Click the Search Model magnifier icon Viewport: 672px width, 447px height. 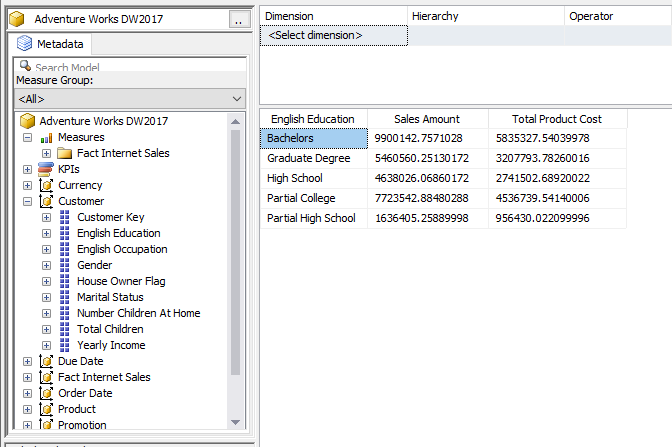pos(25,66)
